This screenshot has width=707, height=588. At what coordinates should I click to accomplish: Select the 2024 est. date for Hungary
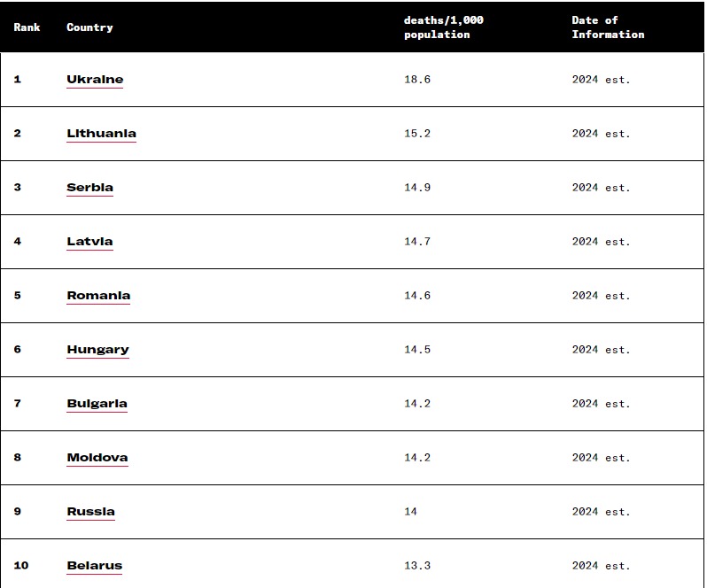[601, 350]
